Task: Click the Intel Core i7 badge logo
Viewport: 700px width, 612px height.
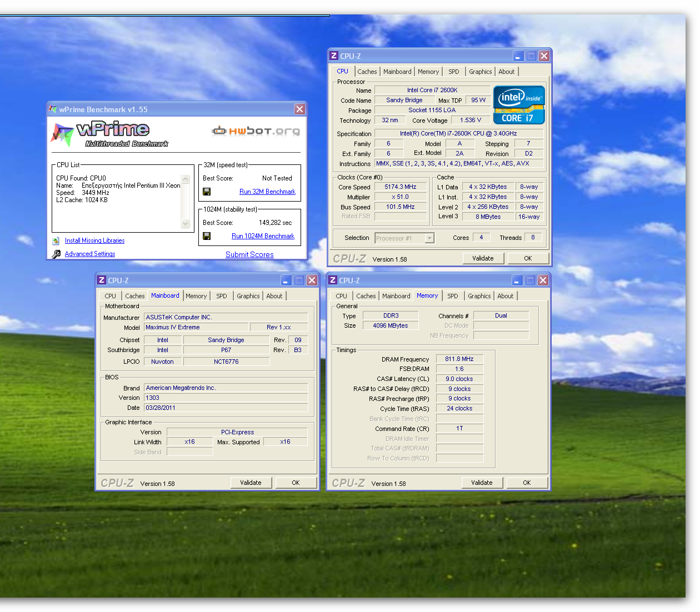Action: (x=519, y=105)
